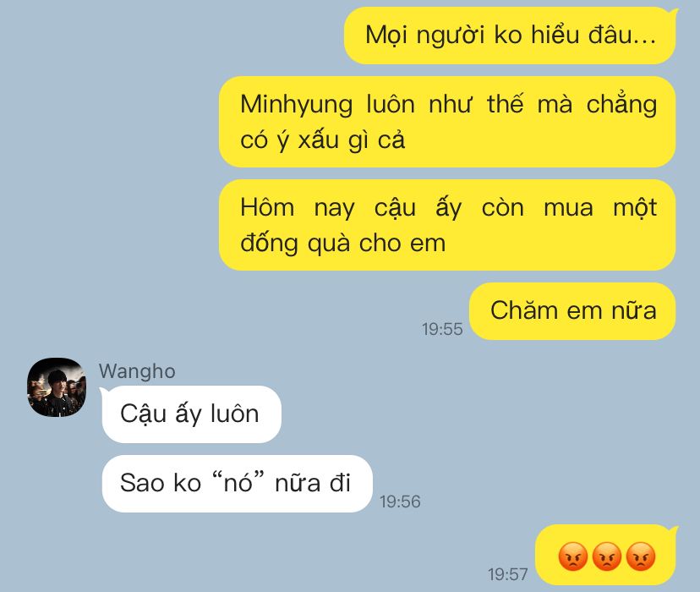Open Wangho's profile picture avatar

point(57,387)
